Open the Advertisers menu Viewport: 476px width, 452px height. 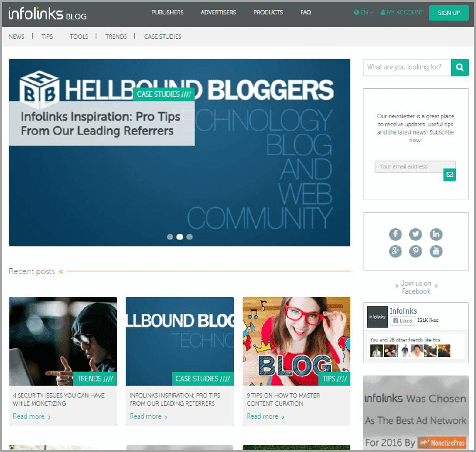(218, 13)
